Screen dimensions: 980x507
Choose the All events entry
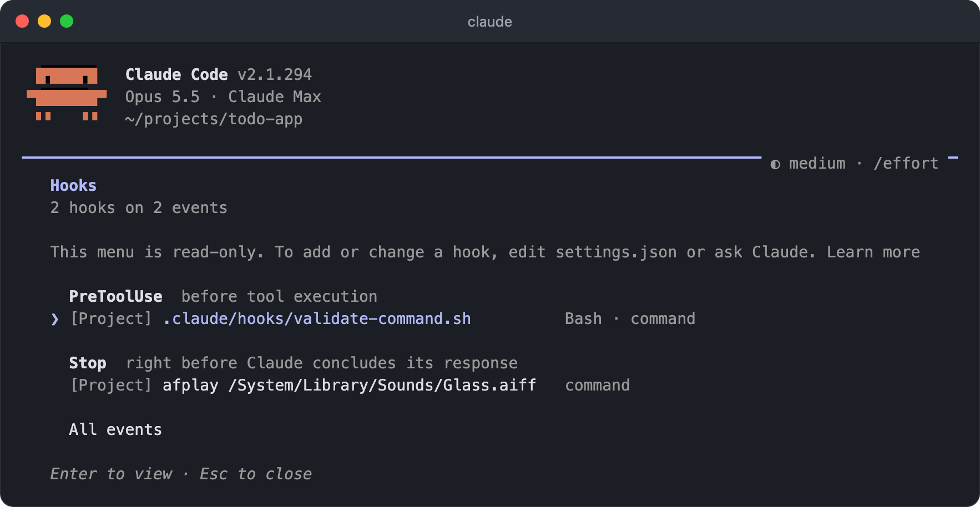(115, 429)
